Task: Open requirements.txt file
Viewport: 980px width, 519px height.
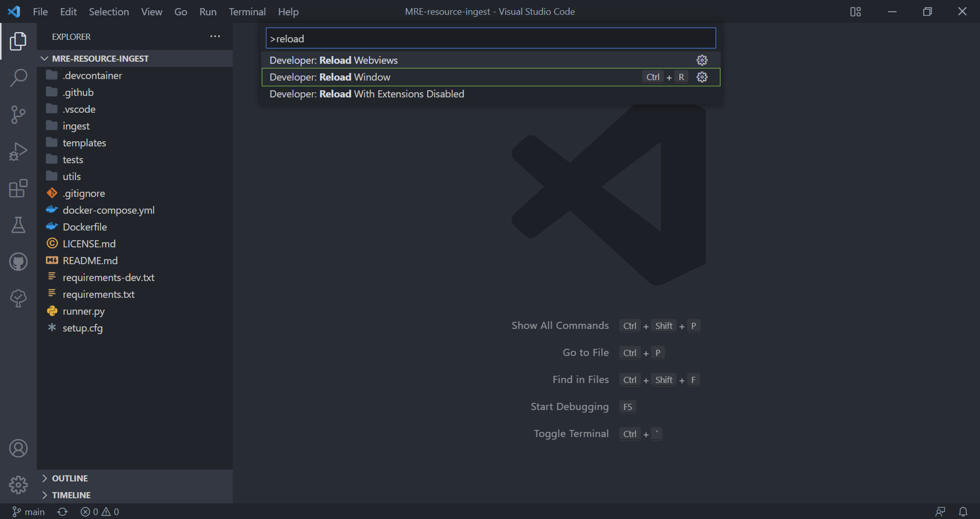Action: coord(135,294)
